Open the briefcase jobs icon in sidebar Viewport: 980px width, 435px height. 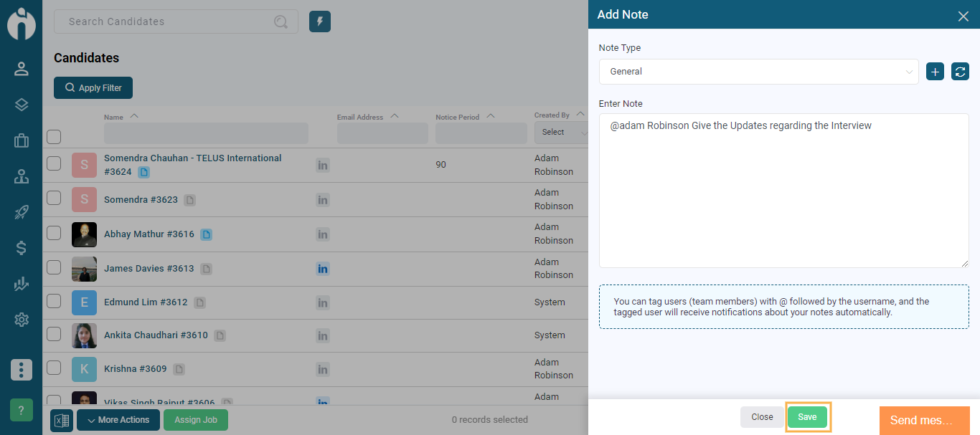tap(22, 140)
